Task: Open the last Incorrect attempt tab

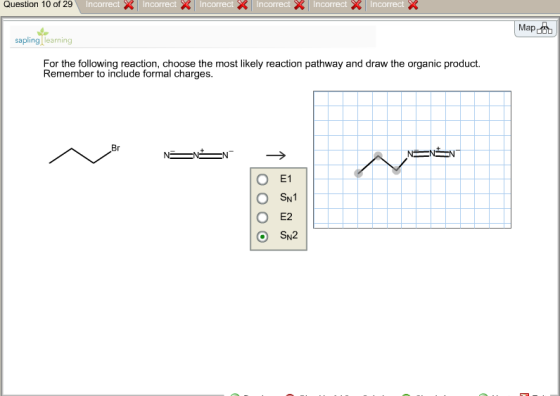Action: pos(394,5)
